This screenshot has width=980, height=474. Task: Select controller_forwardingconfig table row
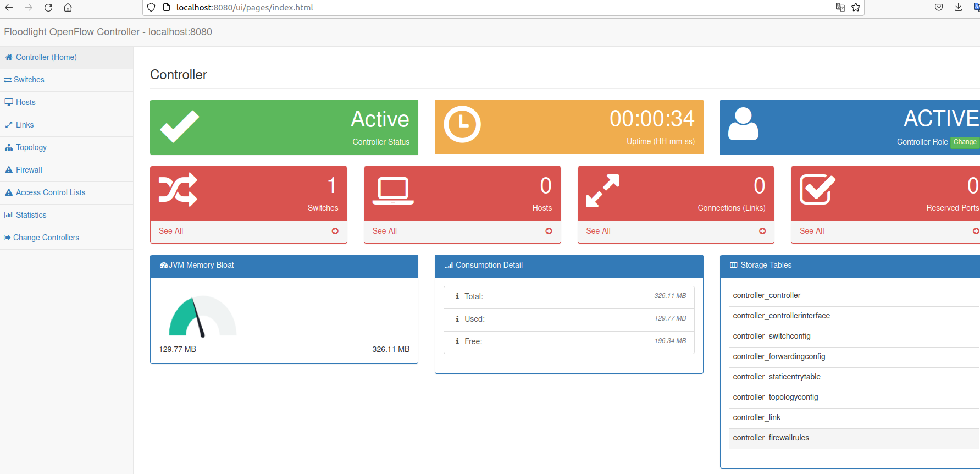(854, 357)
